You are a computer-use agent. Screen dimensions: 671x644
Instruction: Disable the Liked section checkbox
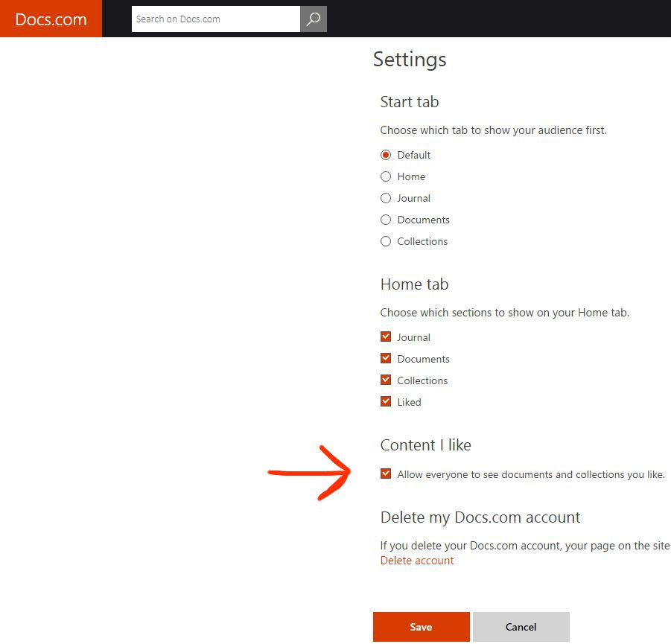point(386,402)
